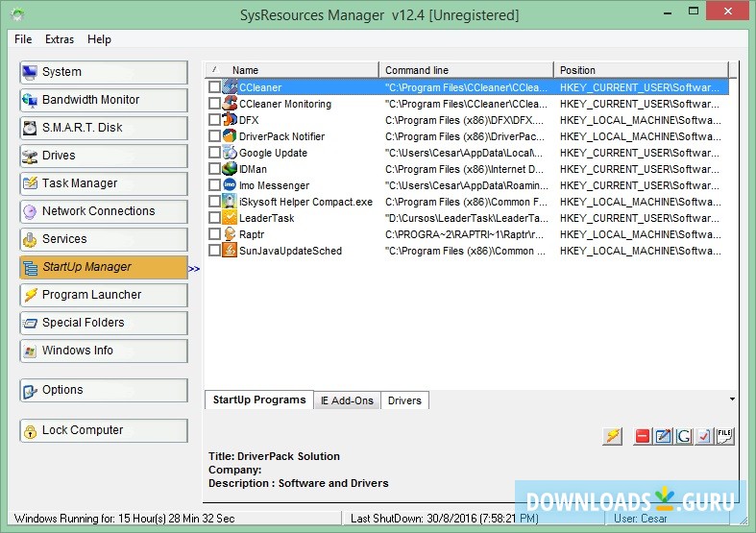Screen dimensions: 756x533
Task: Open the tab list dropdown arrow
Action: pos(732,399)
